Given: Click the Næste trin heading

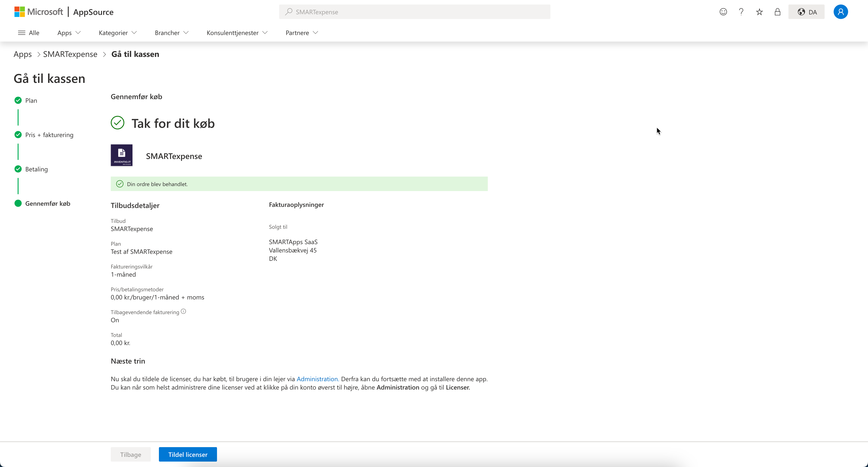Looking at the screenshot, I should coord(128,361).
